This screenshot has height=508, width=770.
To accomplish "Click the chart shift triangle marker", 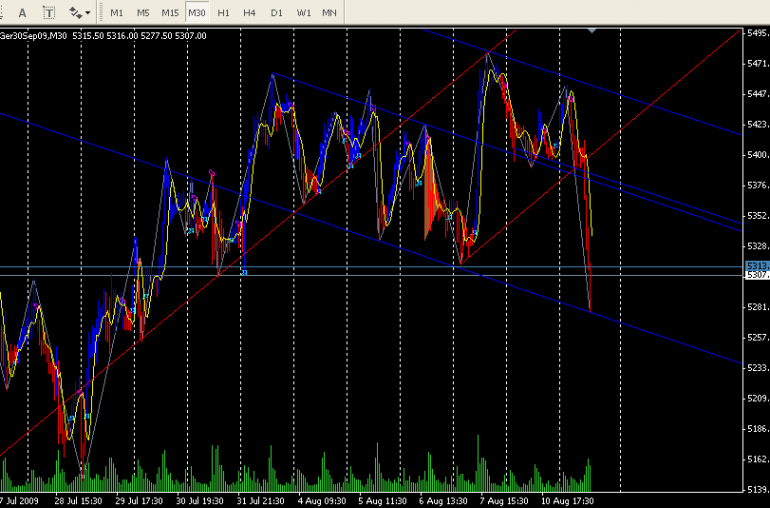I will click(x=592, y=30).
